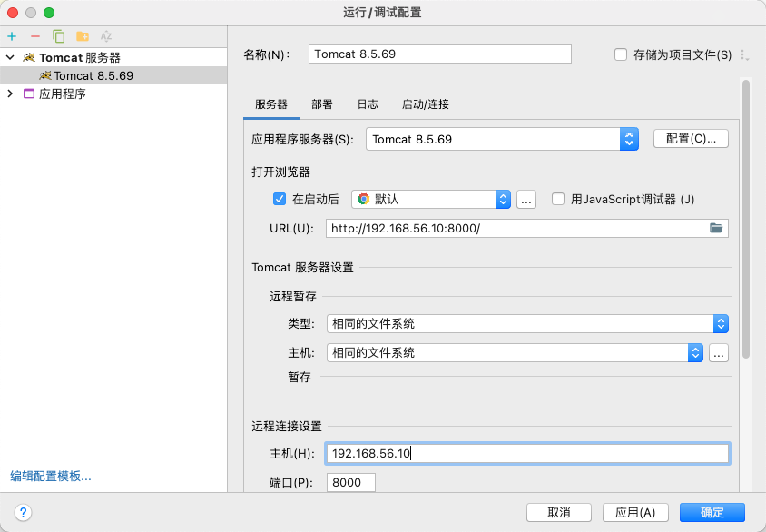Open URL browse folder icon

[716, 228]
